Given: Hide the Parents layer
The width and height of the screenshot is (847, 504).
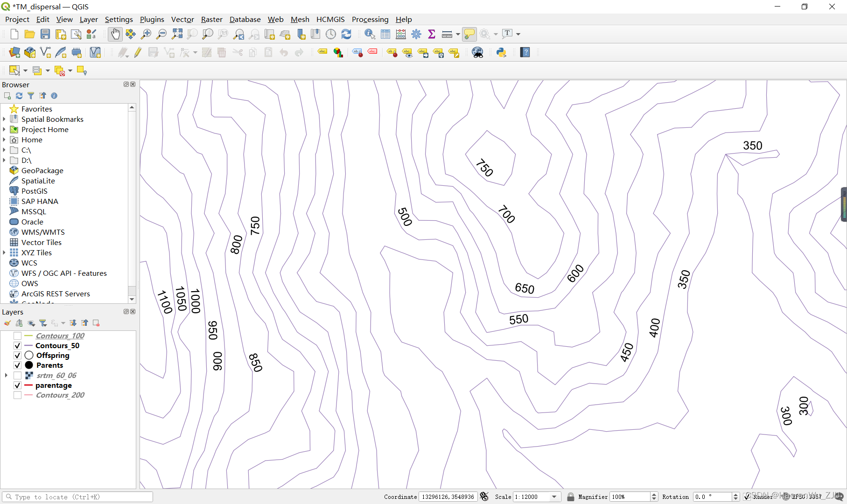Looking at the screenshot, I should pos(17,365).
